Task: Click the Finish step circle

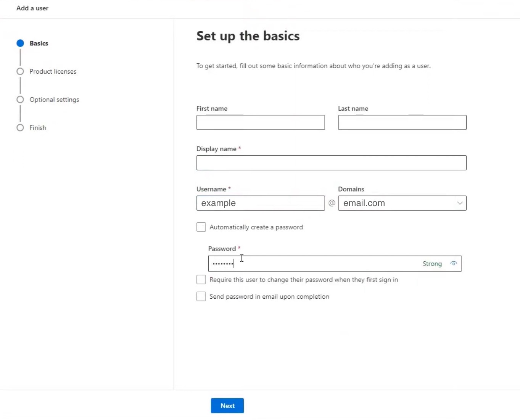Action: [x=20, y=128]
